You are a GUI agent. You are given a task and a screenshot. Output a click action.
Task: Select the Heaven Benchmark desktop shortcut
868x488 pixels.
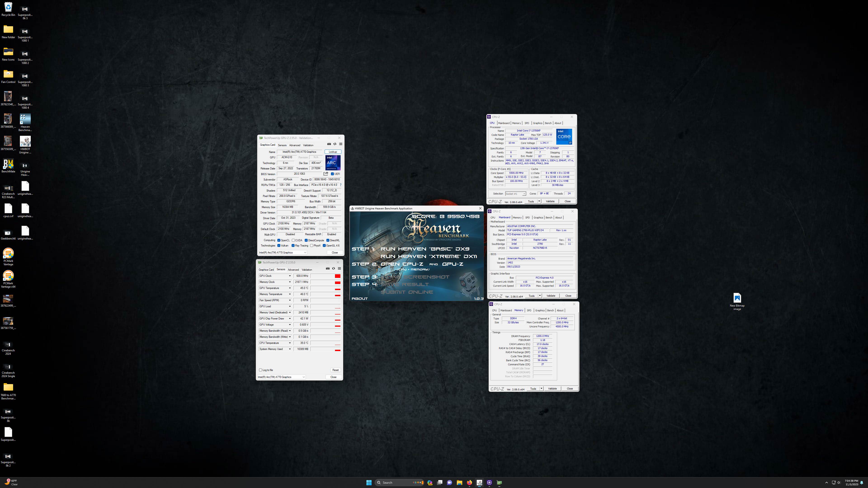pos(25,123)
